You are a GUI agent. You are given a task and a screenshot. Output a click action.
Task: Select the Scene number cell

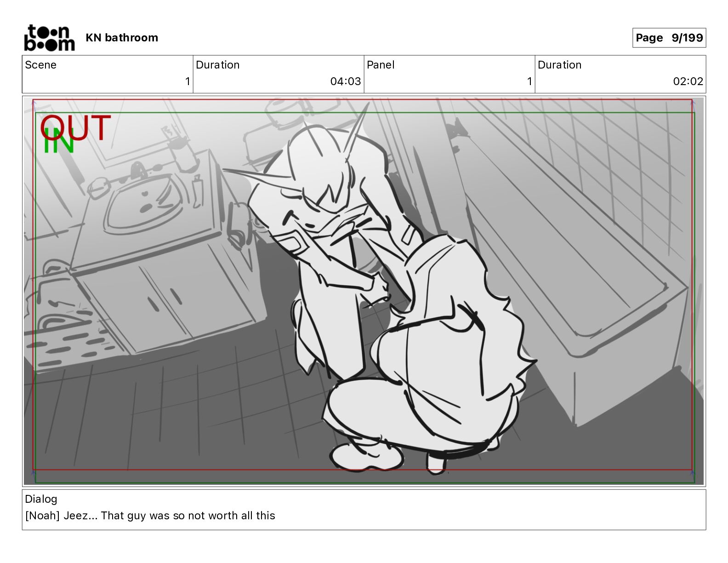(108, 74)
